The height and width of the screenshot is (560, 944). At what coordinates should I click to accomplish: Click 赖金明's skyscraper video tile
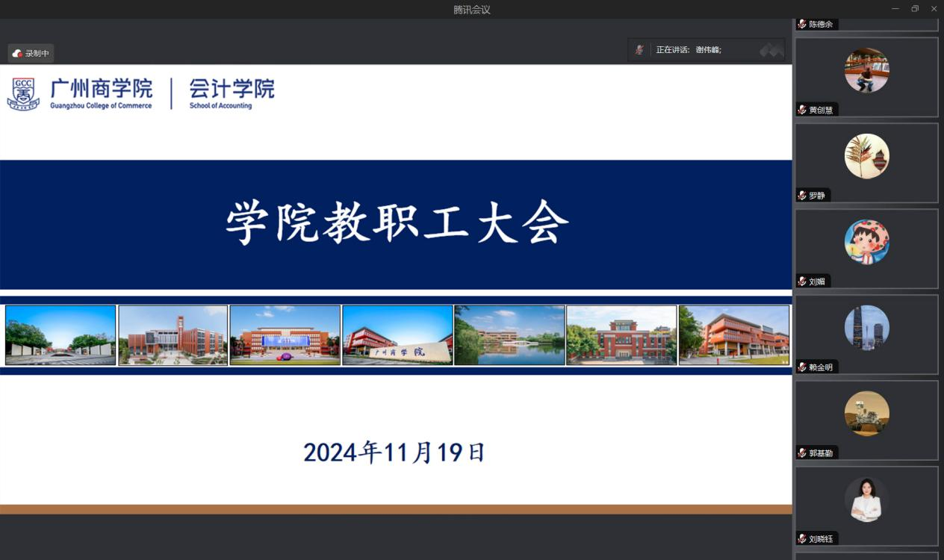pos(866,327)
